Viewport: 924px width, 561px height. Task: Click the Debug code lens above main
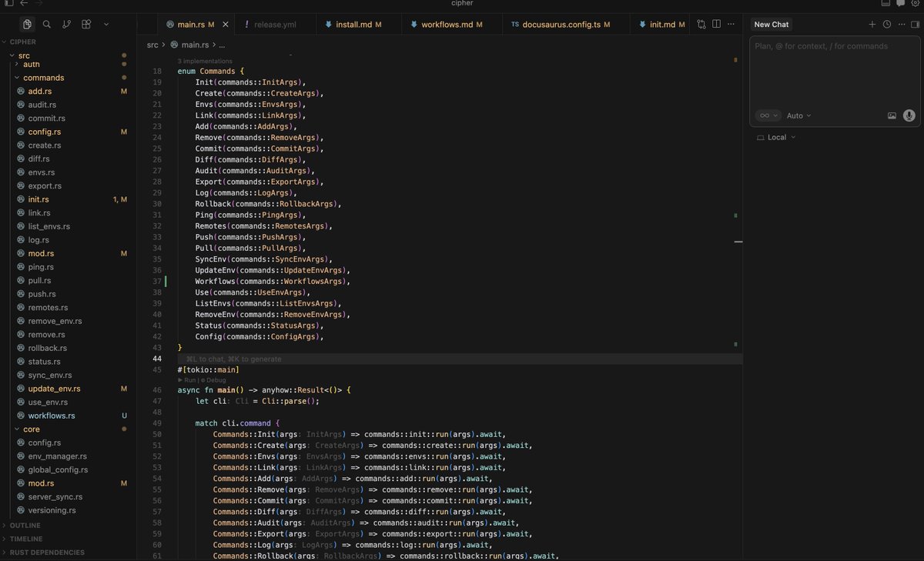pyautogui.click(x=214, y=380)
